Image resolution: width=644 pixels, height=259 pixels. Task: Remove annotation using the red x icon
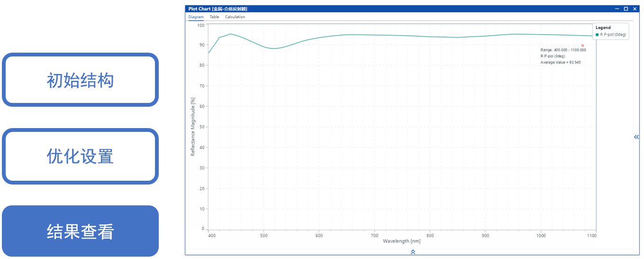click(x=582, y=46)
